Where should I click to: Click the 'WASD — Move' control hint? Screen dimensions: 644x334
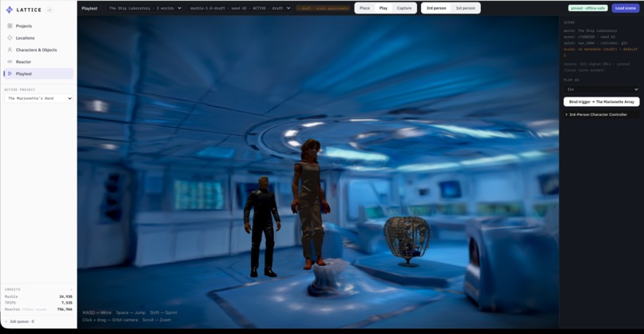tap(97, 312)
